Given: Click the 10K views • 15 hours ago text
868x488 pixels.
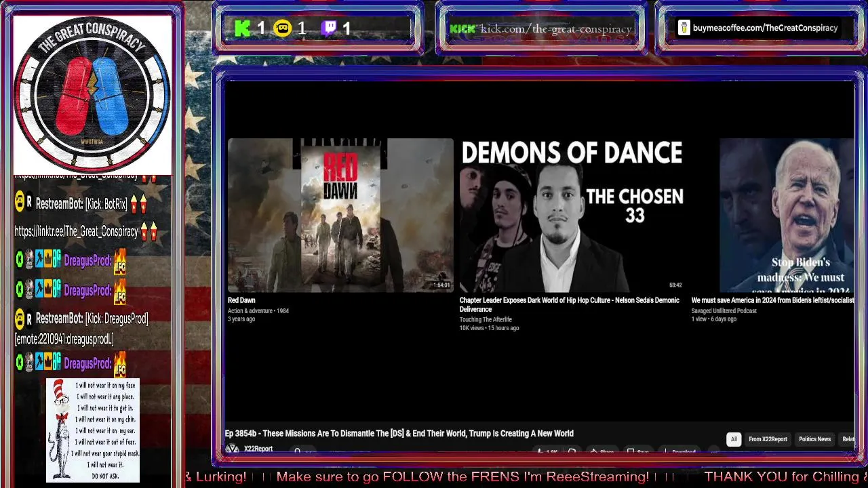Looking at the screenshot, I should (489, 328).
